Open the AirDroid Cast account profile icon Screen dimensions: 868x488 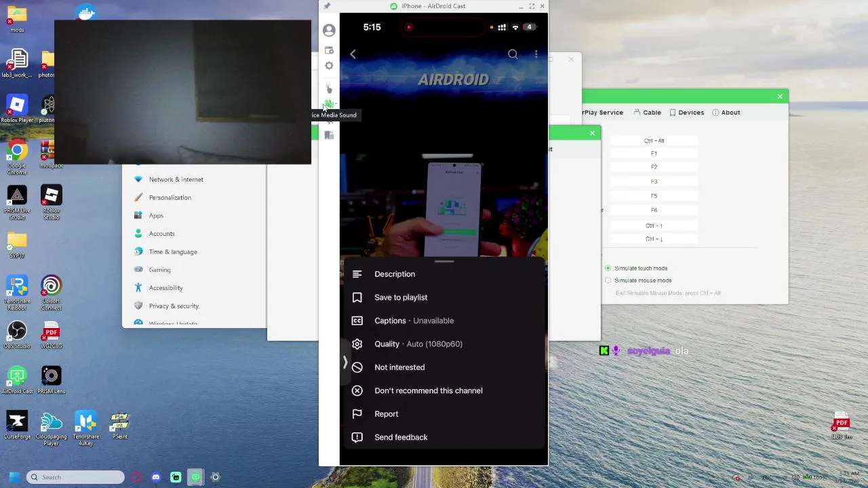[329, 30]
